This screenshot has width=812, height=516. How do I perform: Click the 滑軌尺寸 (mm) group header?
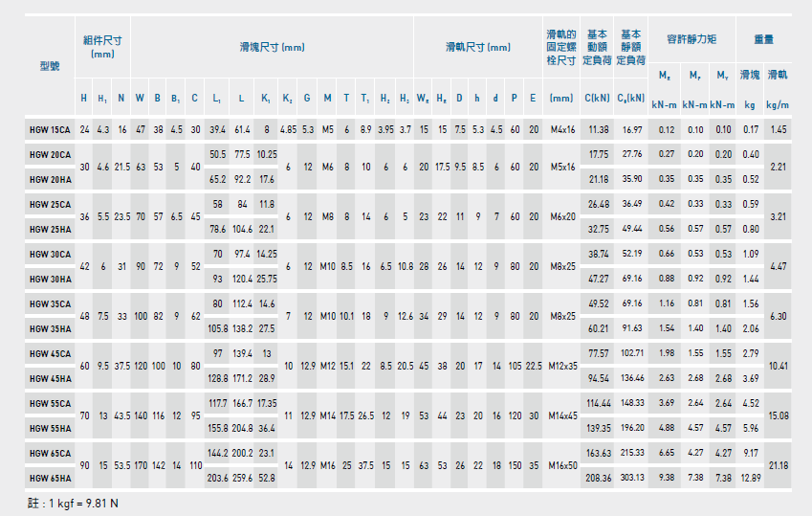point(478,47)
